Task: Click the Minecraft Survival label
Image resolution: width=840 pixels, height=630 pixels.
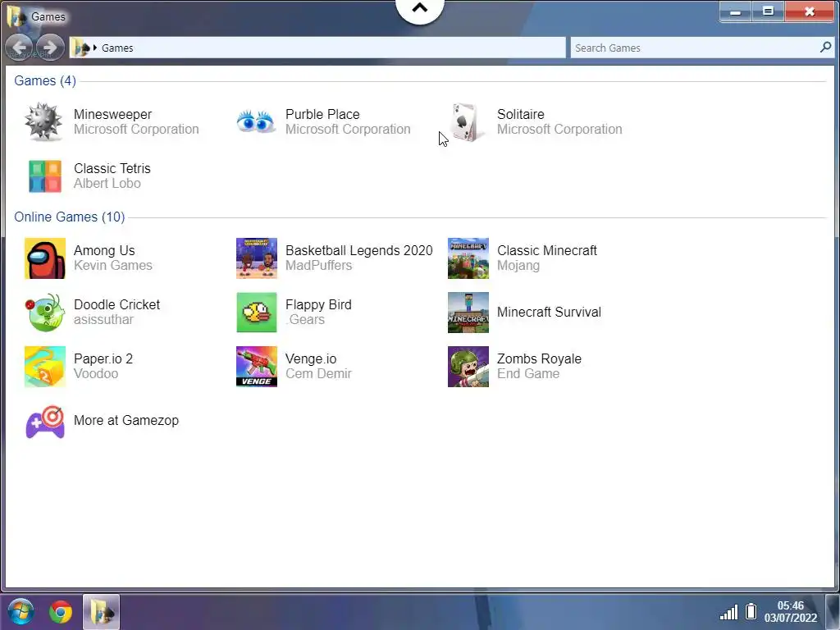Action: click(x=549, y=312)
